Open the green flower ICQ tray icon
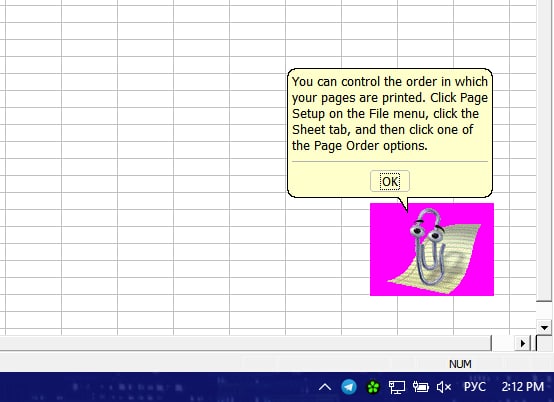The width and height of the screenshot is (554, 402). tap(373, 387)
